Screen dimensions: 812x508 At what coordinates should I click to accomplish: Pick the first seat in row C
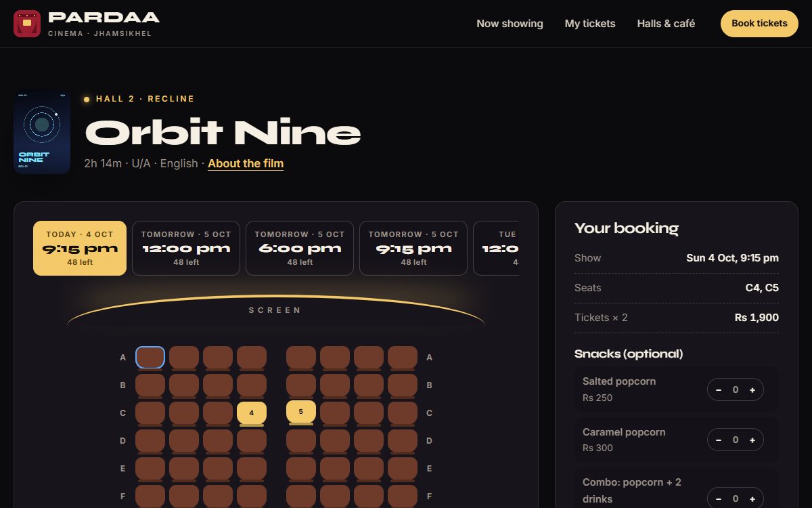tap(150, 412)
